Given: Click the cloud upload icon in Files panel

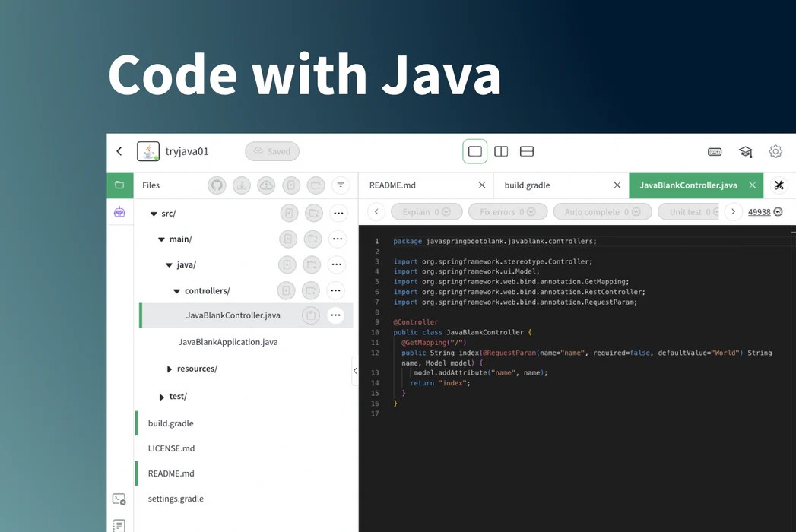Looking at the screenshot, I should coord(266,185).
